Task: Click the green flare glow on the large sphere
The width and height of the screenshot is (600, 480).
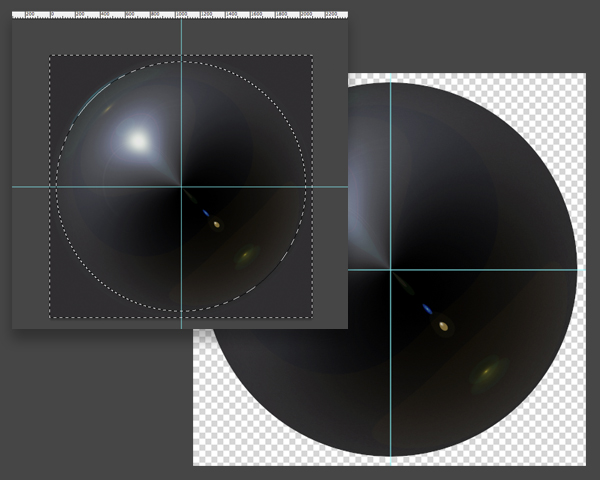Action: tap(487, 371)
